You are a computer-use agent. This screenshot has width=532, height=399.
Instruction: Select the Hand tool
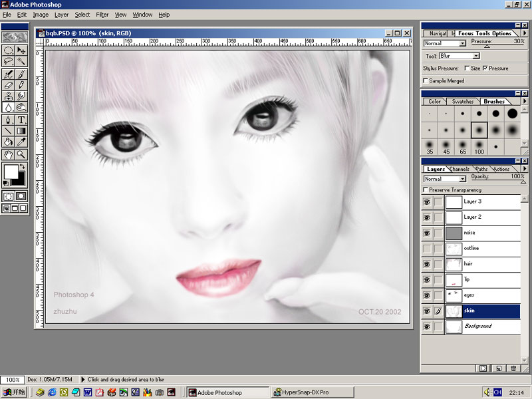(9, 155)
